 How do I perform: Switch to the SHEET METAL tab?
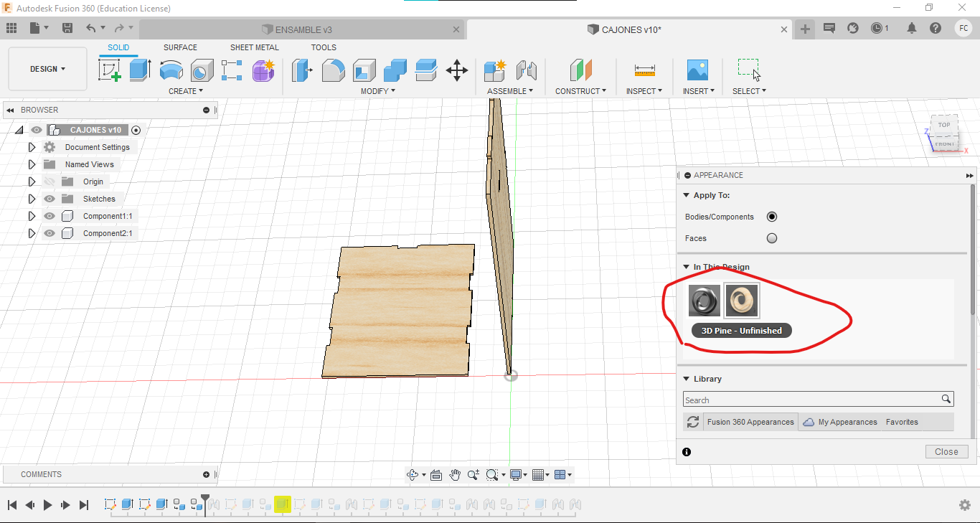pyautogui.click(x=254, y=47)
